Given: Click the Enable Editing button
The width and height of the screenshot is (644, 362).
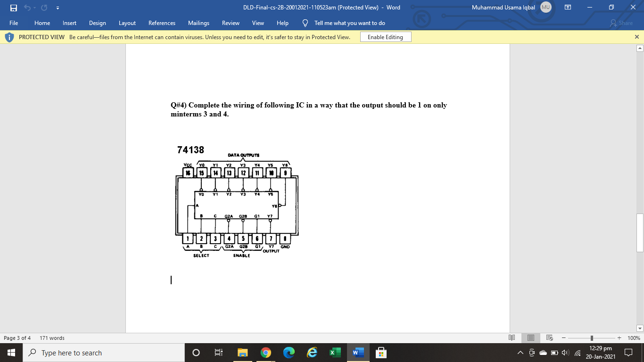Looking at the screenshot, I should pyautogui.click(x=385, y=36).
